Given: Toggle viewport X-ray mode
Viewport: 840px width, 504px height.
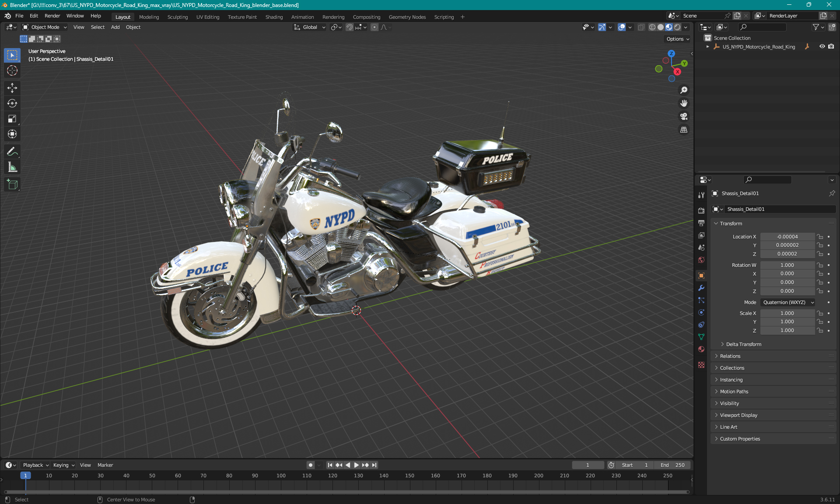Looking at the screenshot, I should [x=641, y=27].
